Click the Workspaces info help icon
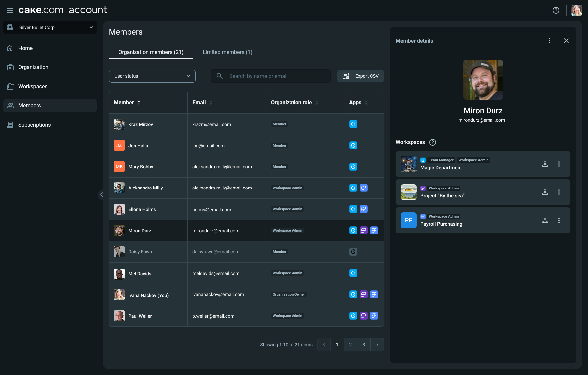588x375 pixels. pyautogui.click(x=432, y=142)
